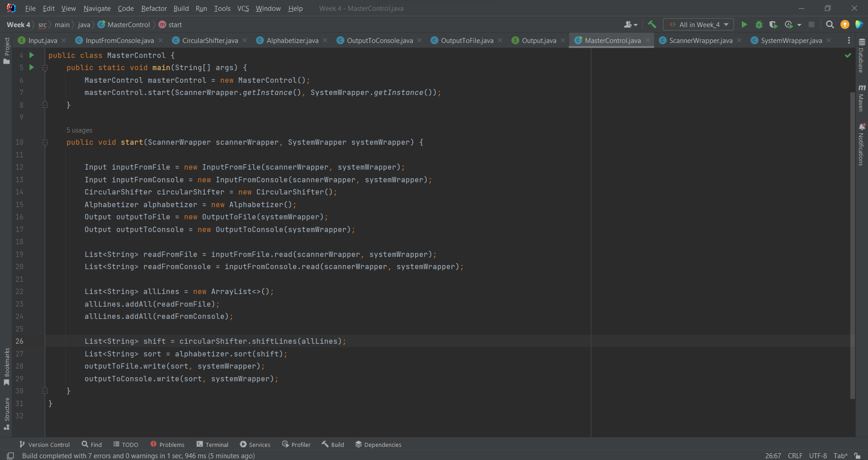Collapse the start method fold marker
Image resolution: width=868 pixels, height=460 pixels.
coord(45,142)
